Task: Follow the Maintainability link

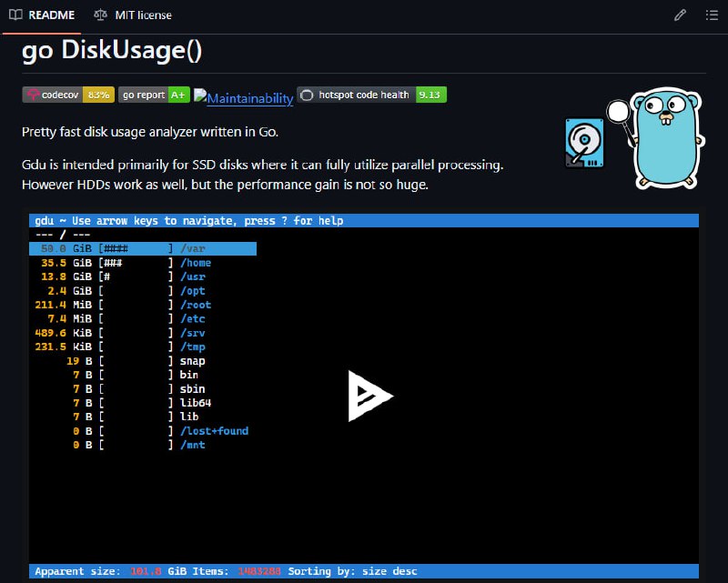Action: [244, 97]
